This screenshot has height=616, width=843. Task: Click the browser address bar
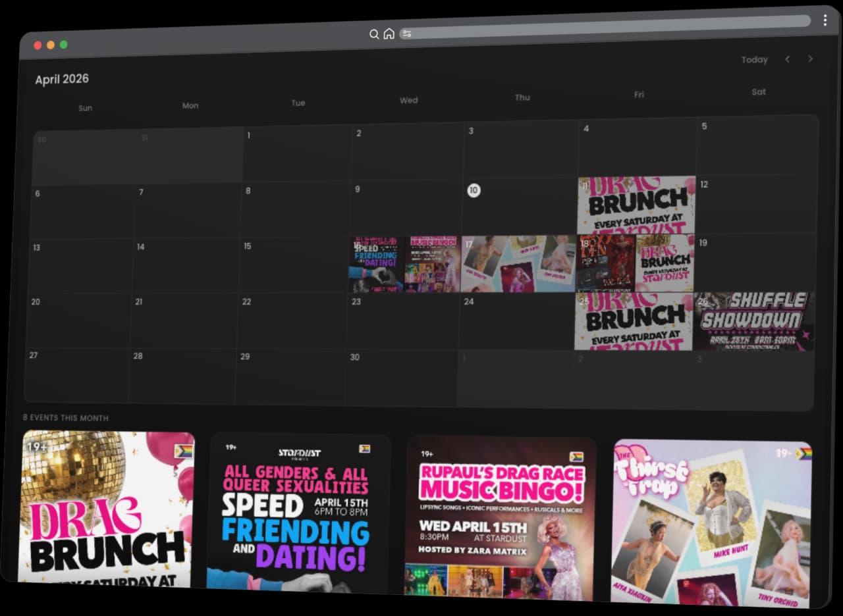tap(593, 26)
